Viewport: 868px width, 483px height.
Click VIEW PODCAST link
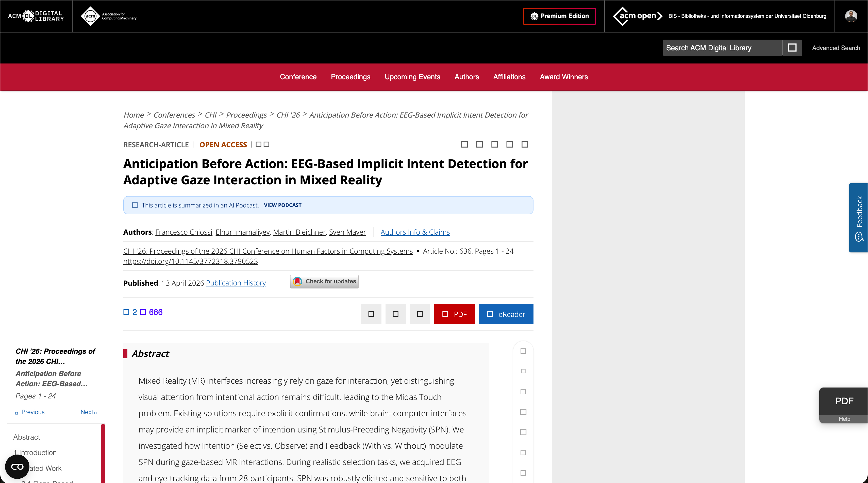(x=283, y=205)
